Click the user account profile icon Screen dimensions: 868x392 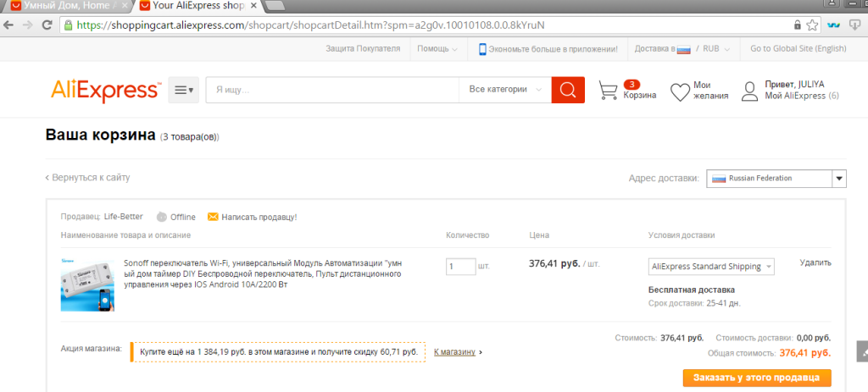tap(749, 91)
